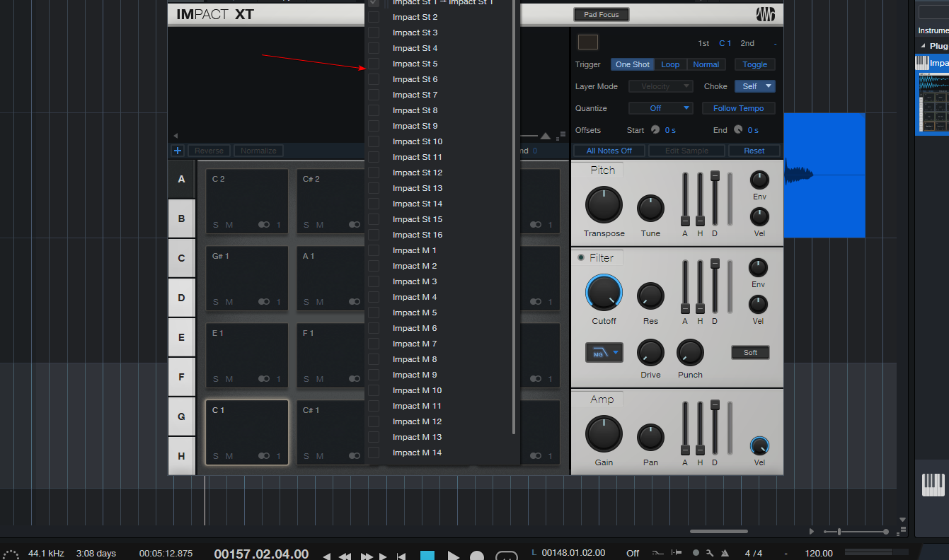Select Impact M 14 in output list
Image resolution: width=949 pixels, height=560 pixels.
click(x=417, y=453)
